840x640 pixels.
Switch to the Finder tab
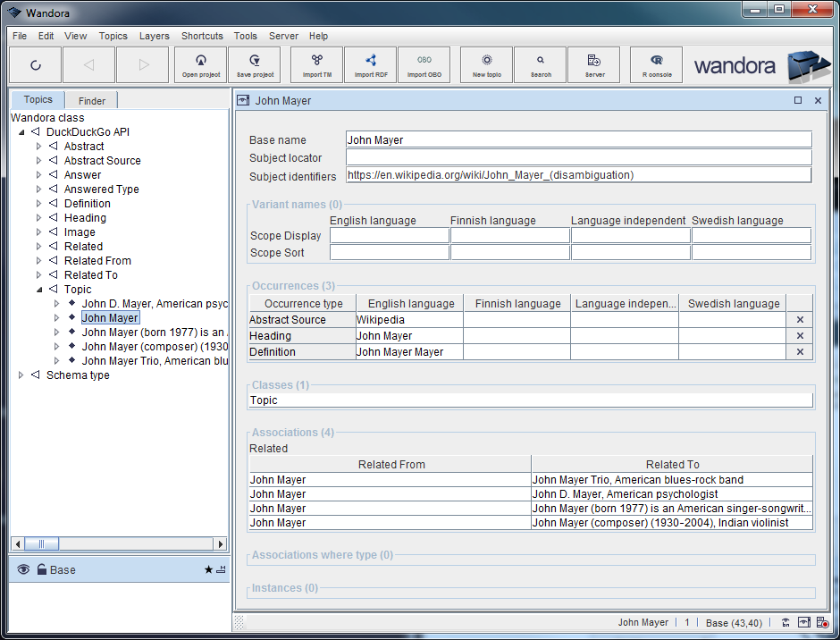pyautogui.click(x=91, y=101)
